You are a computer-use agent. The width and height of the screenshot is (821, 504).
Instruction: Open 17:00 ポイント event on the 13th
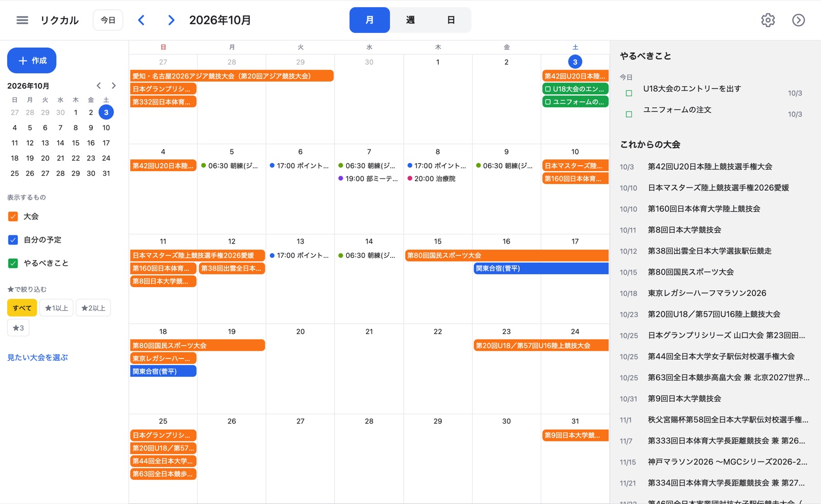[300, 255]
